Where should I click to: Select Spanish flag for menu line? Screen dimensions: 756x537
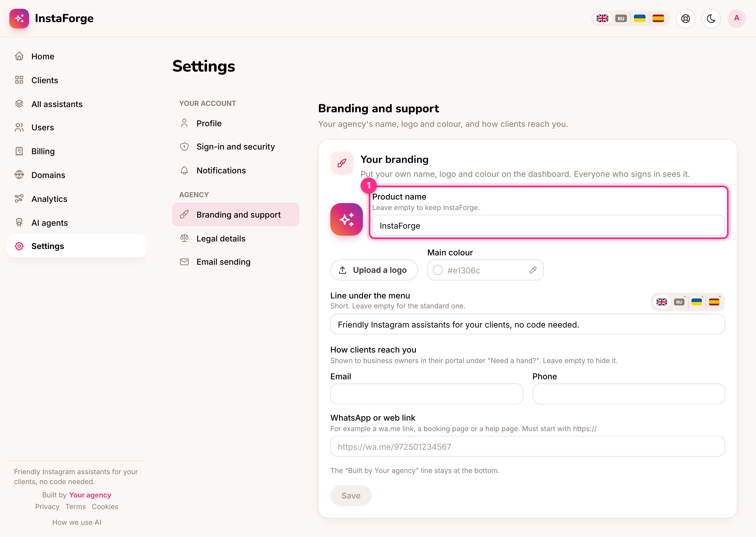pos(714,302)
